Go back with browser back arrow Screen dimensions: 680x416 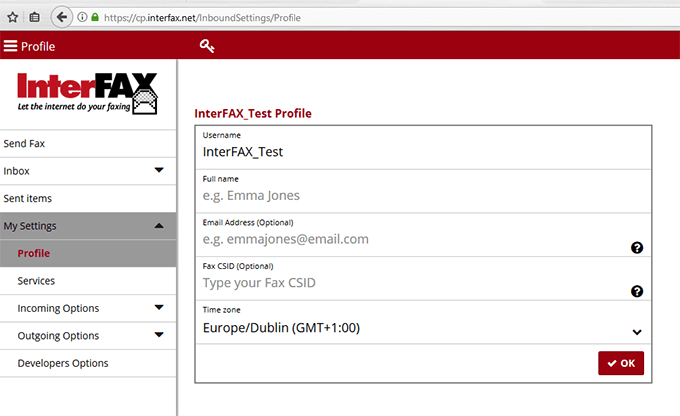[62, 17]
